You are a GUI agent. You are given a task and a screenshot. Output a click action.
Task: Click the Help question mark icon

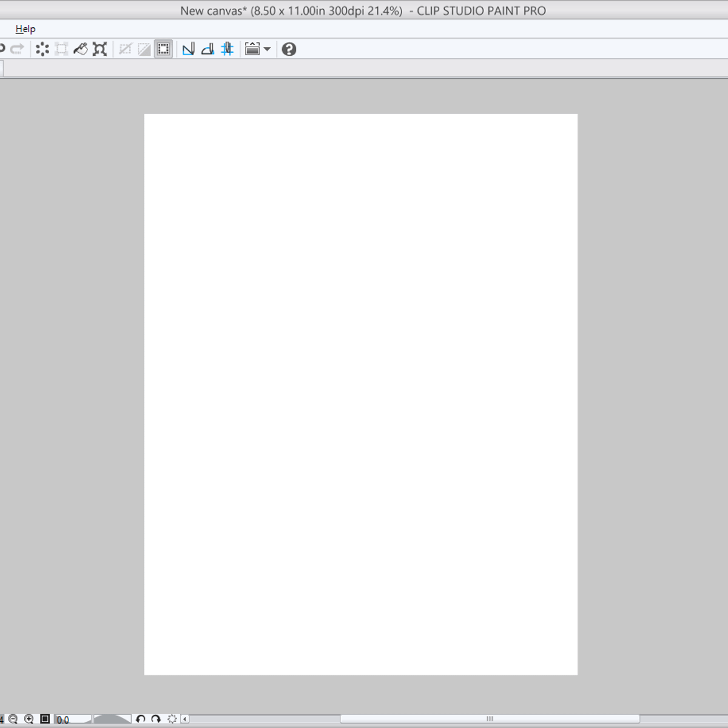pyautogui.click(x=289, y=49)
